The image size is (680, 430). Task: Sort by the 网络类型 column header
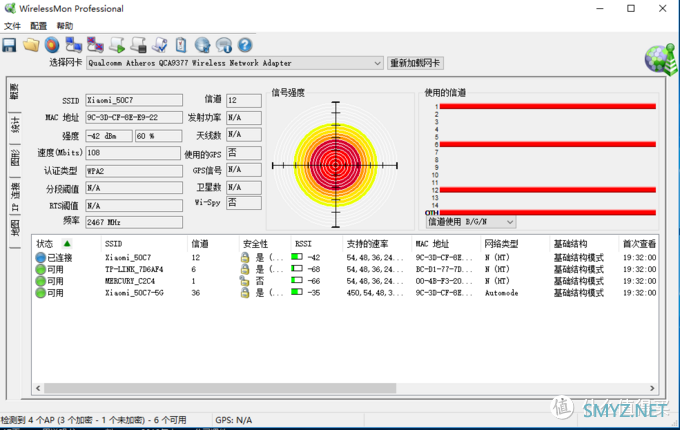tap(515, 244)
